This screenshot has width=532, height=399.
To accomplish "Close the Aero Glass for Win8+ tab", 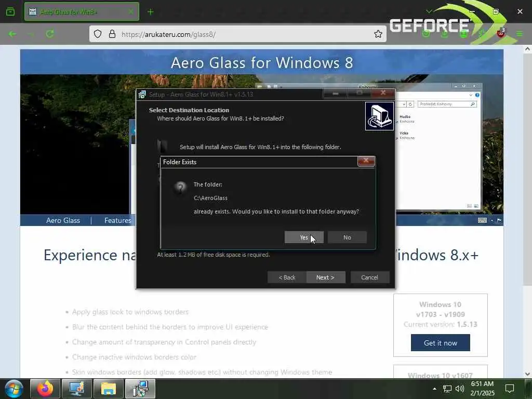I will [x=130, y=11].
